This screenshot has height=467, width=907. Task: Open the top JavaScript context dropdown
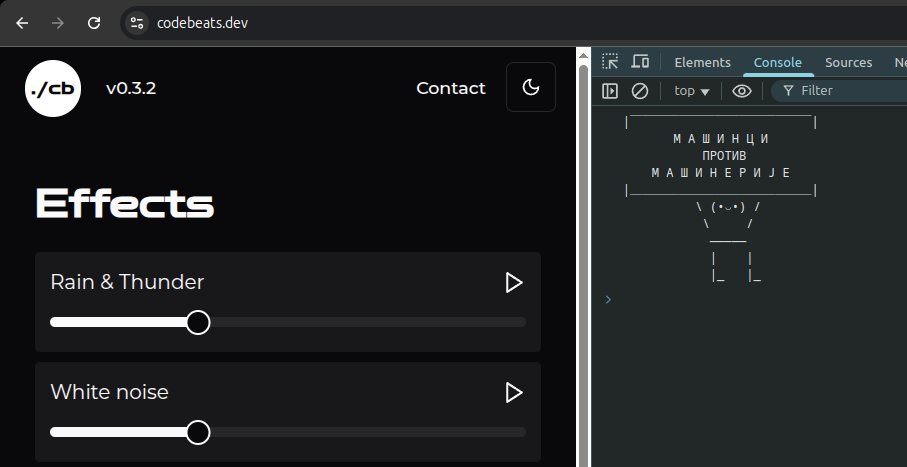pyautogui.click(x=691, y=91)
